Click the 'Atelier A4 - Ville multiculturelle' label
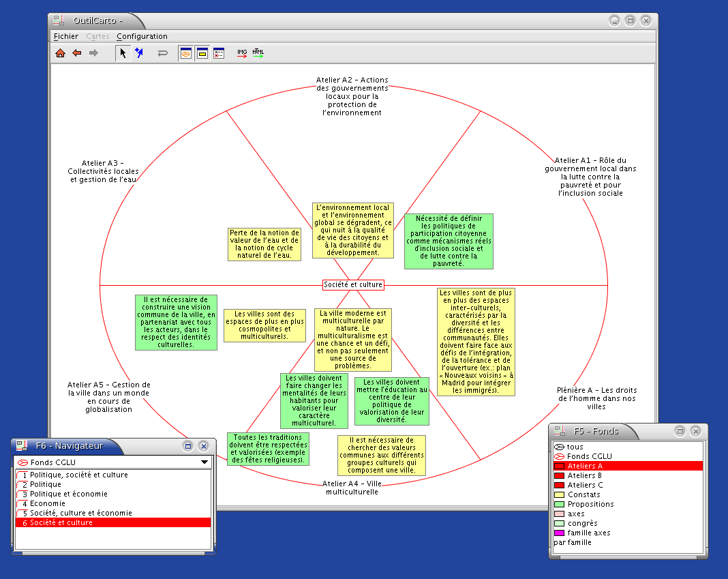This screenshot has height=579, width=728. [x=350, y=488]
